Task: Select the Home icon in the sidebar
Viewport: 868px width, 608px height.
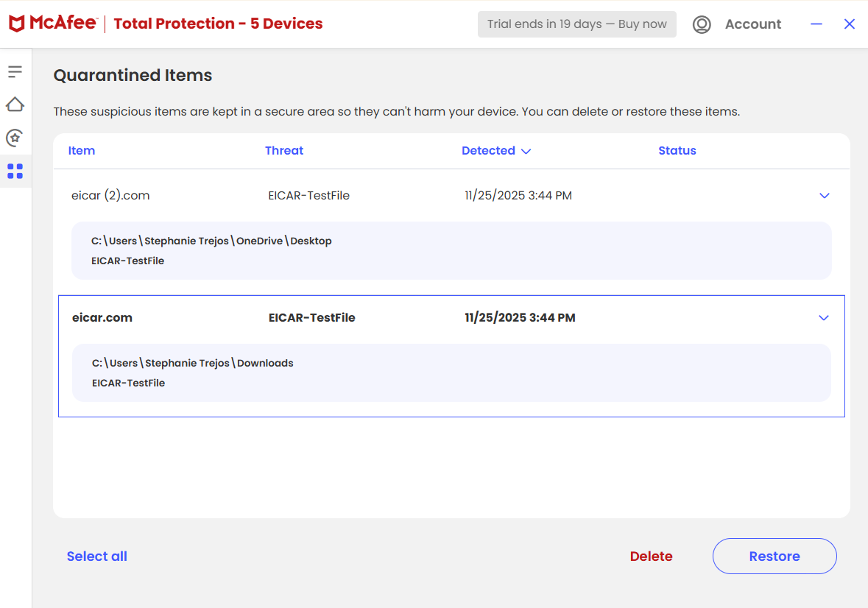Action: pos(15,105)
